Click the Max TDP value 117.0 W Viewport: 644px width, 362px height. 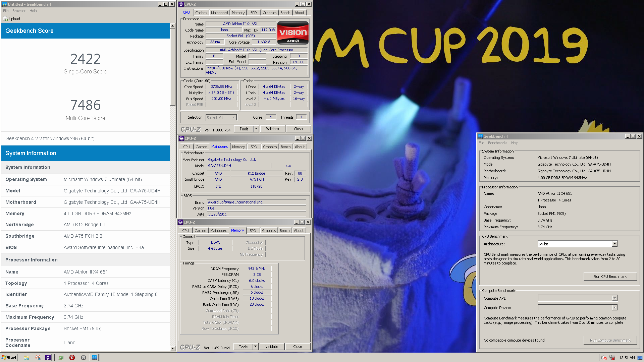(x=268, y=30)
